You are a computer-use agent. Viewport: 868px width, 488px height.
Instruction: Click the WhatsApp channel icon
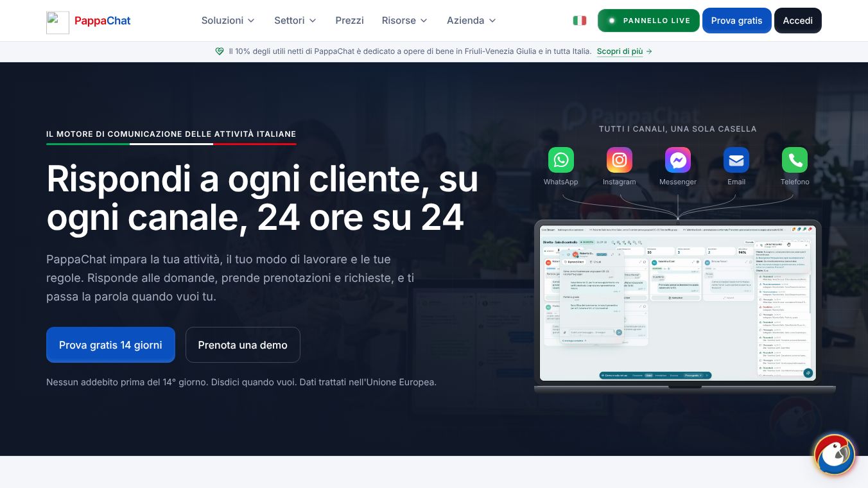560,160
